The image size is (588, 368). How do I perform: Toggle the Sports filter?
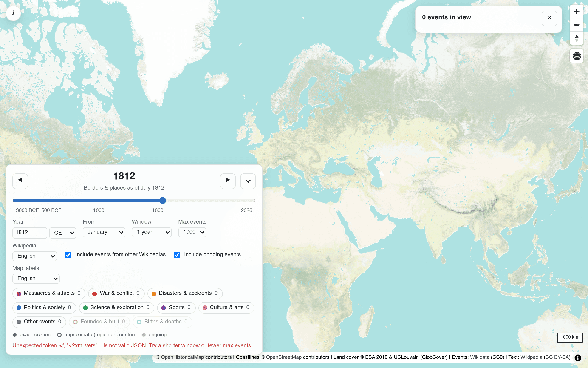[176, 308]
